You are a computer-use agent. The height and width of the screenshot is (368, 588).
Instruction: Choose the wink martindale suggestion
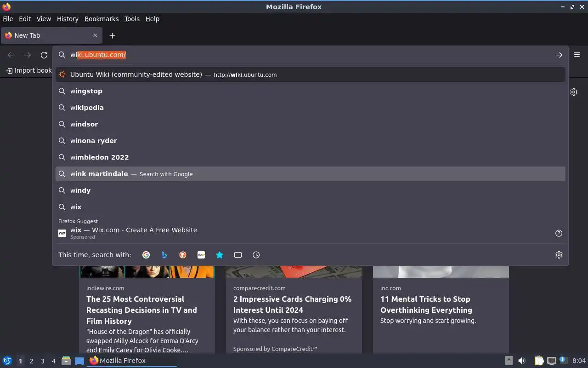tap(310, 174)
